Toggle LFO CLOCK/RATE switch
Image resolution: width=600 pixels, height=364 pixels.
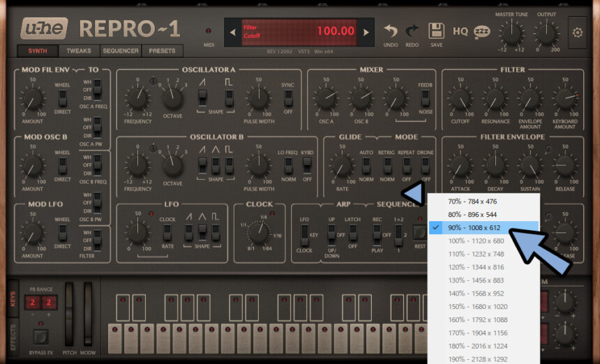pyautogui.click(x=167, y=233)
